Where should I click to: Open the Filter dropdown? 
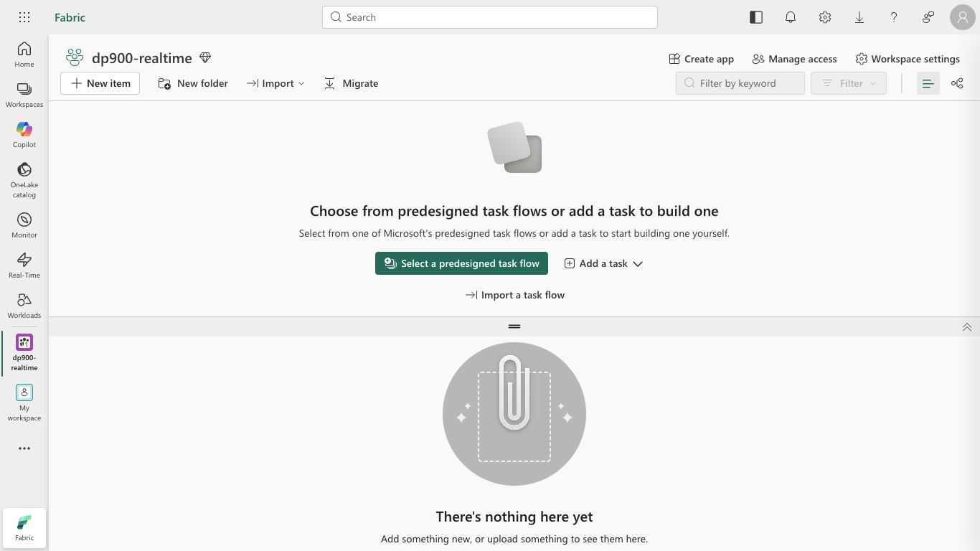tap(849, 83)
